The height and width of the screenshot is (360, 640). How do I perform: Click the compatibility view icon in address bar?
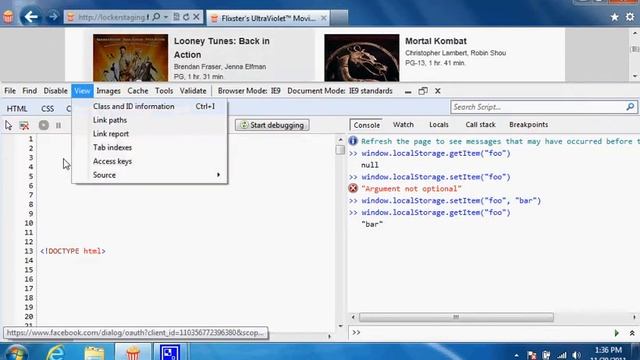176,17
